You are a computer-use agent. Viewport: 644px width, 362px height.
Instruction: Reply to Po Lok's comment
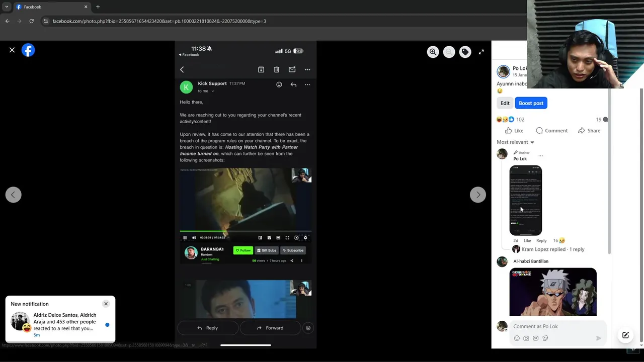[541, 241]
